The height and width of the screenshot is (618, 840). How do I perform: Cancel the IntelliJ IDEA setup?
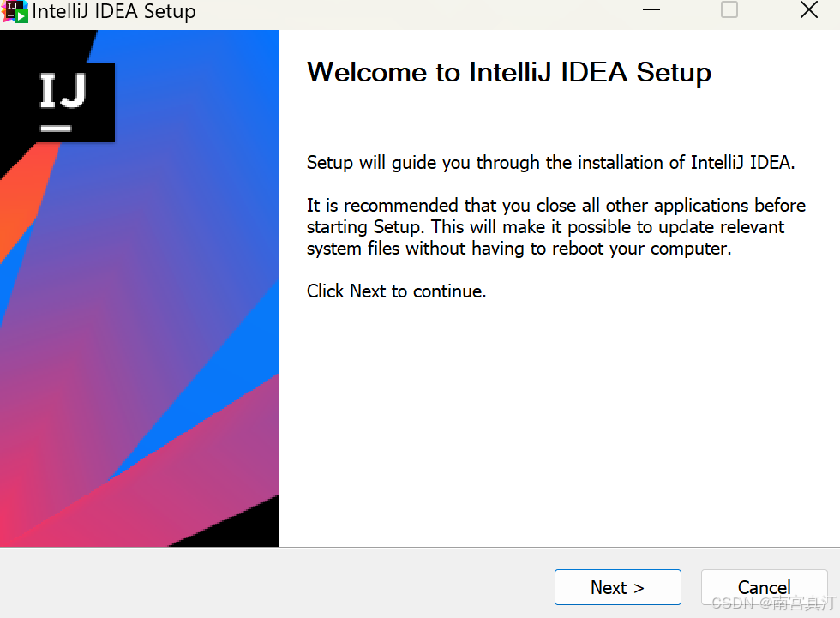point(764,587)
